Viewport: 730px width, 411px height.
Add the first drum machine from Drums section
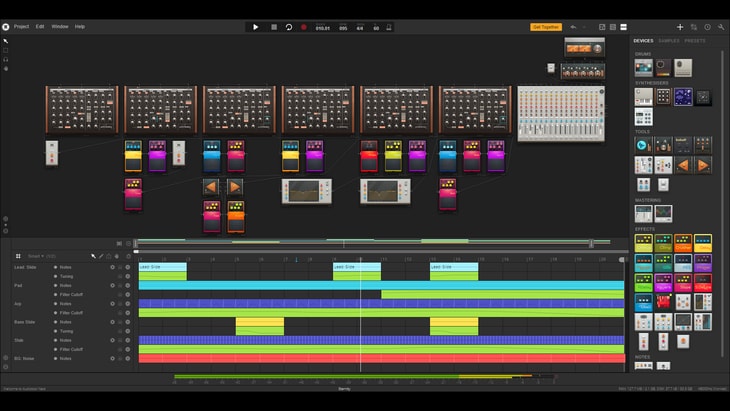(x=643, y=68)
